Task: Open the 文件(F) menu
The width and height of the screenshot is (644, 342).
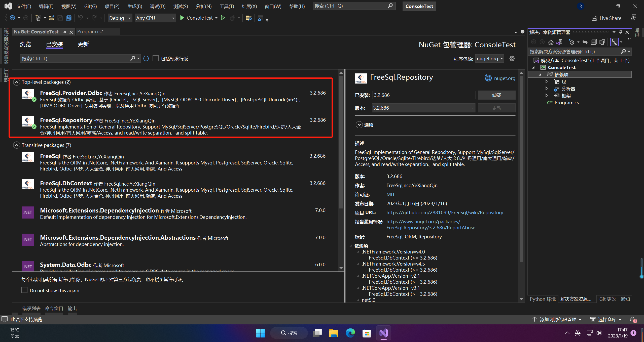Action: click(x=24, y=6)
